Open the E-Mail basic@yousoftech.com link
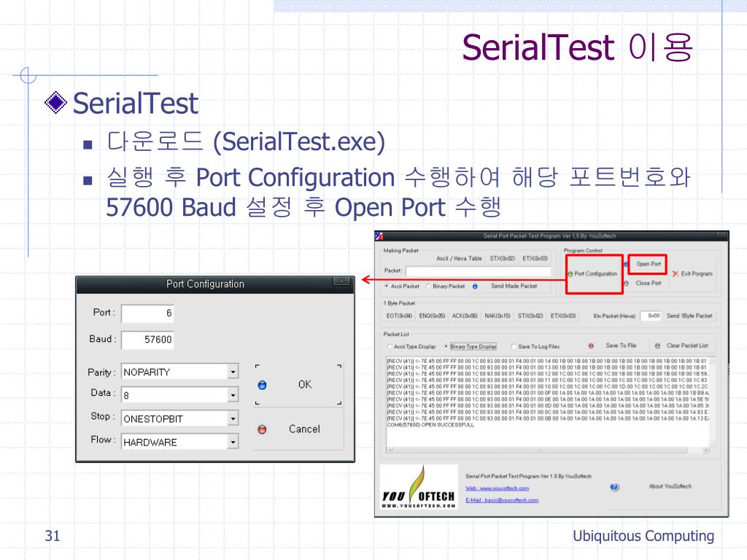747x560 pixels. tap(502, 500)
